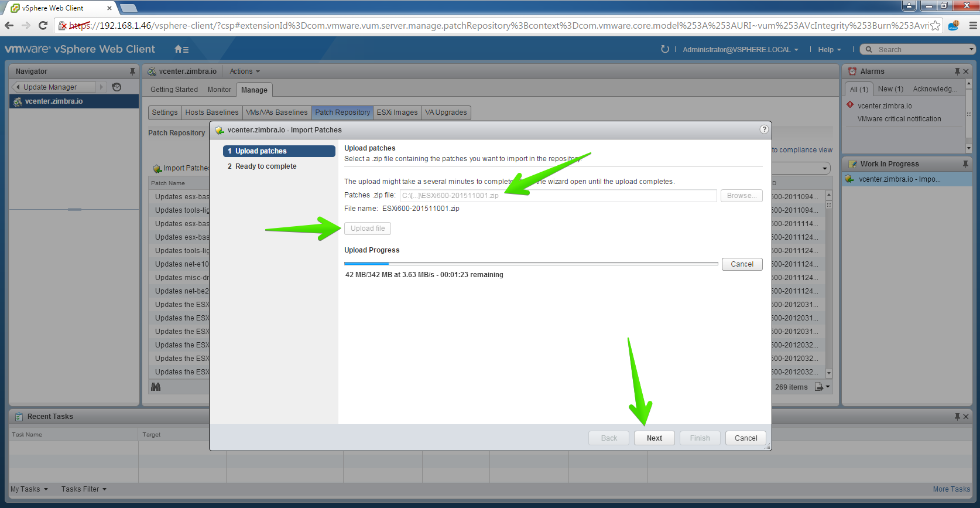Click the red critical alarm icon in Alarms

(x=850, y=105)
